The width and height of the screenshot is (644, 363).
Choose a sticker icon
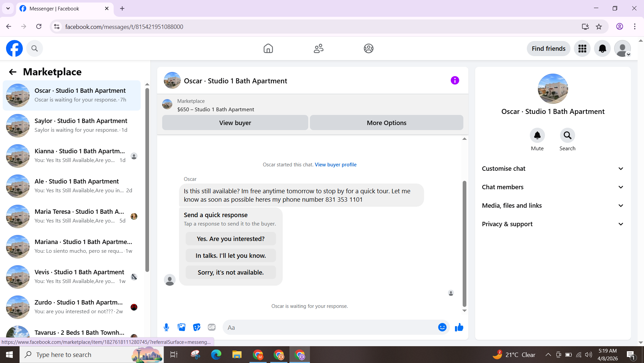(197, 327)
